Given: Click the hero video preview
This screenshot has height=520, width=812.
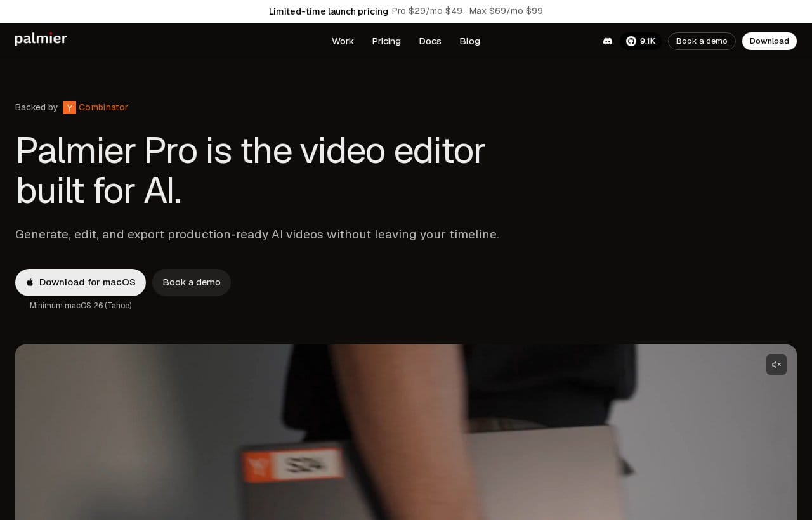Looking at the screenshot, I should click(x=406, y=432).
